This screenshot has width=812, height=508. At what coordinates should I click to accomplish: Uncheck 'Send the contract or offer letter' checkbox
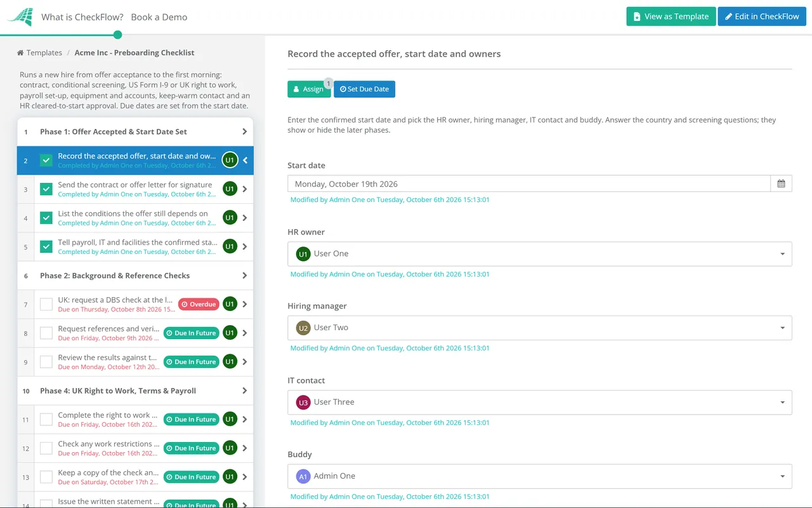click(x=46, y=189)
